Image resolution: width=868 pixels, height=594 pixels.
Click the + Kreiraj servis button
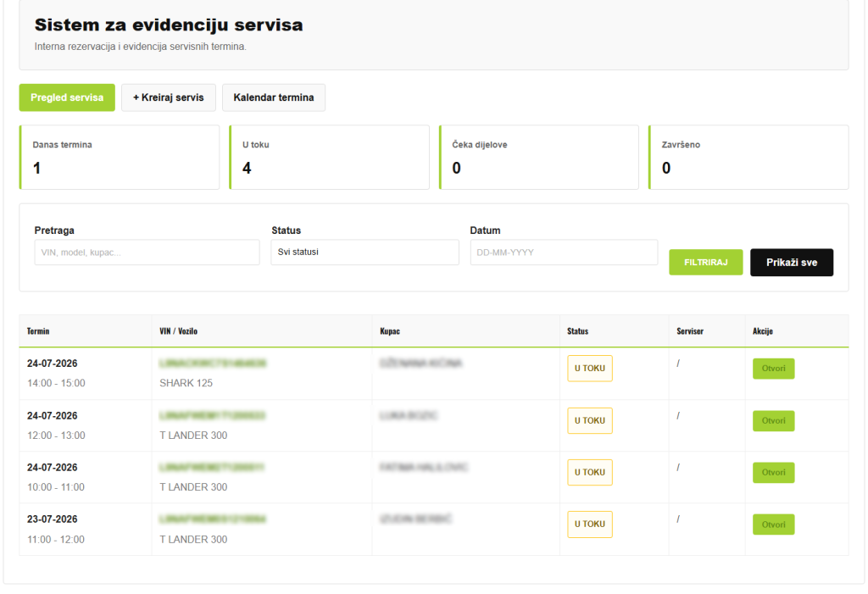[169, 97]
